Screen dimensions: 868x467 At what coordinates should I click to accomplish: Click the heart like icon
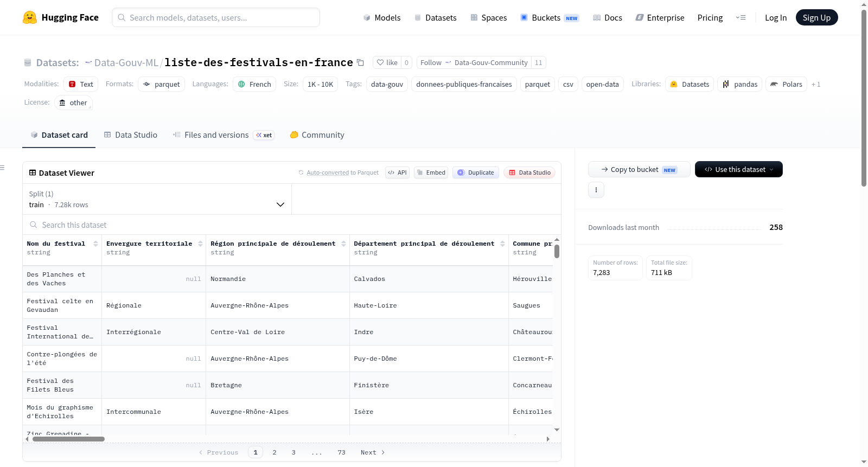pos(380,62)
